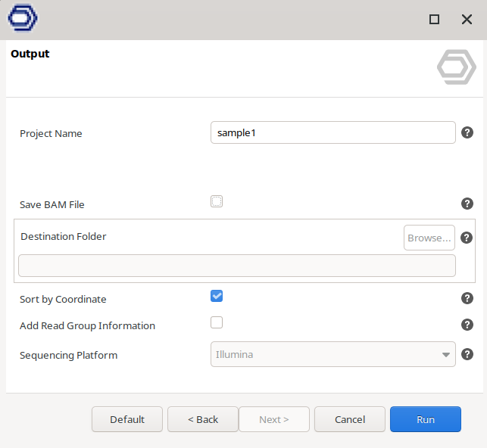
Task: Go to the previous step with Back
Action: tap(203, 419)
